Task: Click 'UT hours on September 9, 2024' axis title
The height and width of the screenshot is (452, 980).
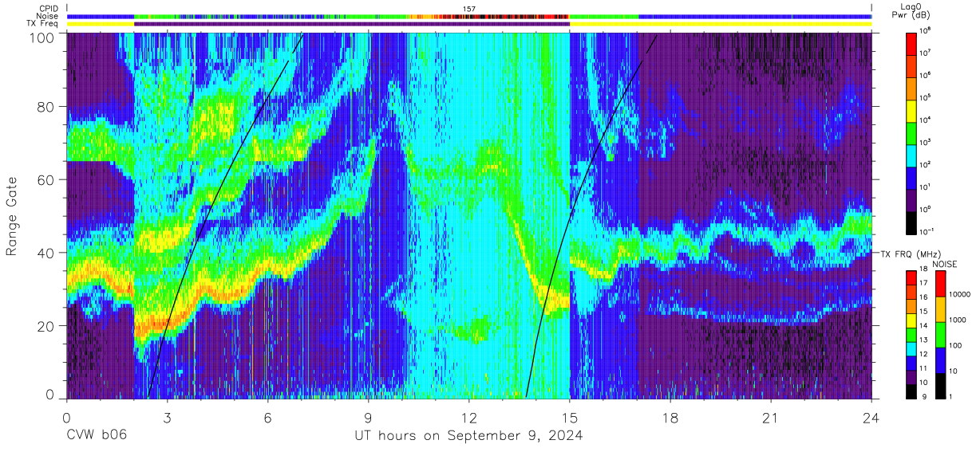Action: pyautogui.click(x=468, y=437)
